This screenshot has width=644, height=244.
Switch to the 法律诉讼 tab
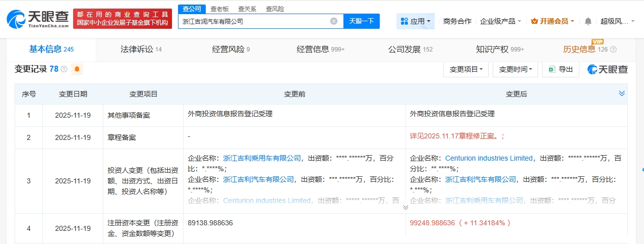tap(141, 50)
